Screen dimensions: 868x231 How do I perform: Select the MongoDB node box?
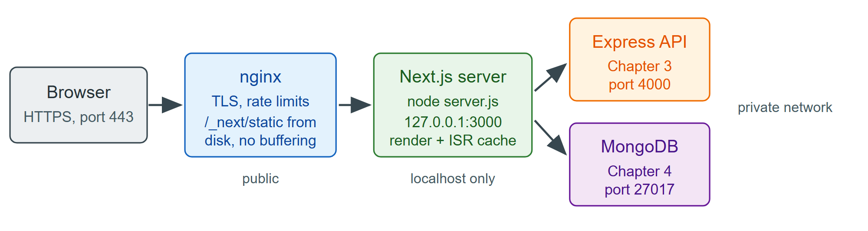pos(639,165)
